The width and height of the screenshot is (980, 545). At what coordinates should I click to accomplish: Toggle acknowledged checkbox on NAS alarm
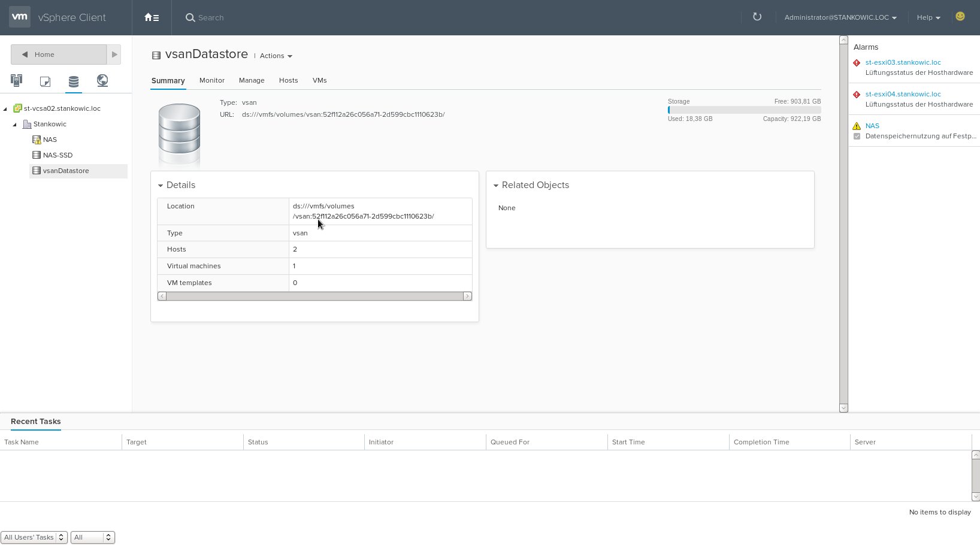pos(857,136)
